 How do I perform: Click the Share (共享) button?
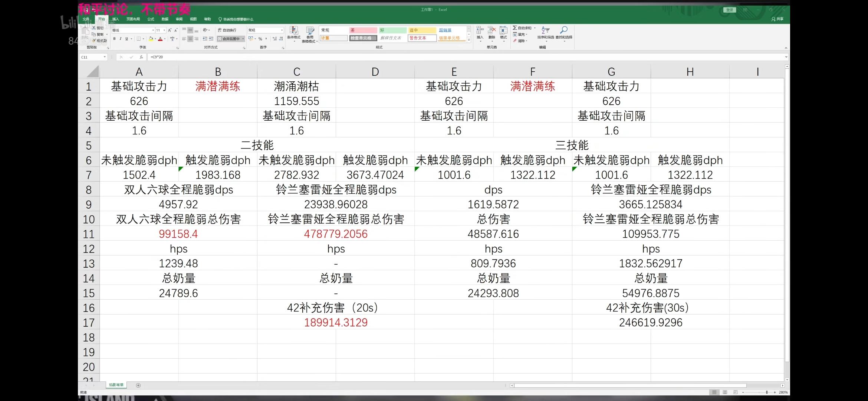777,19
